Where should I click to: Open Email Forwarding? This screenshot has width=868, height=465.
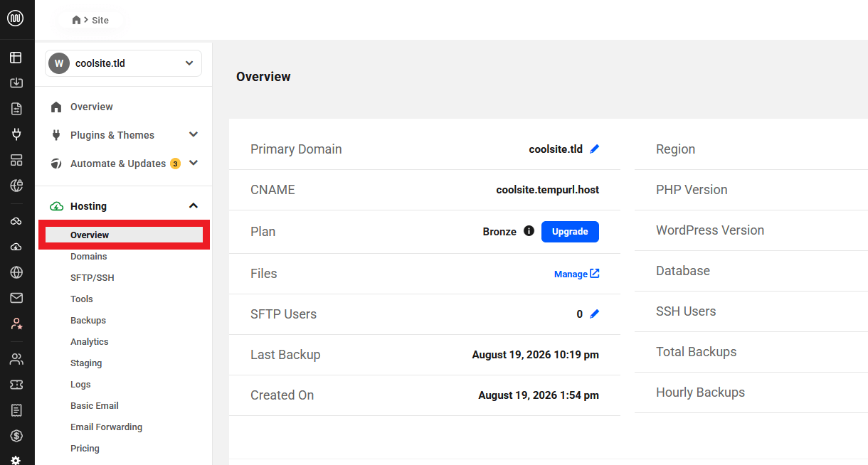106,427
